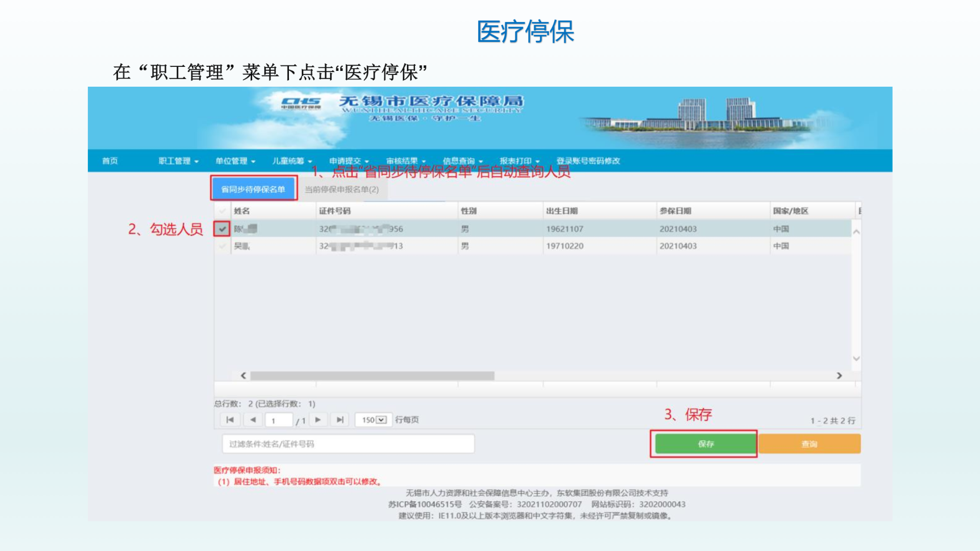
Task: Click the green 保存 button
Action: pyautogui.click(x=705, y=444)
